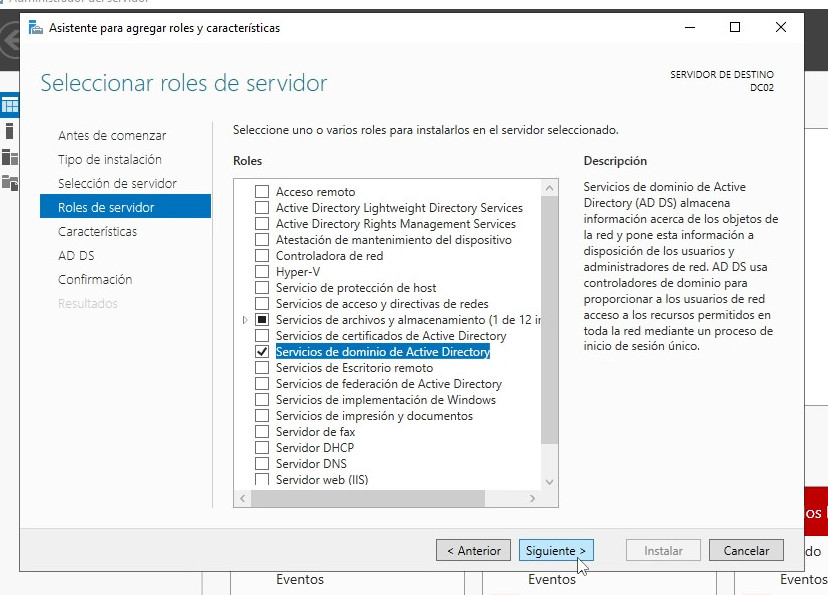The image size is (828, 595).
Task: Tick the Servidor DHCP role checkbox
Action: pyautogui.click(x=262, y=448)
